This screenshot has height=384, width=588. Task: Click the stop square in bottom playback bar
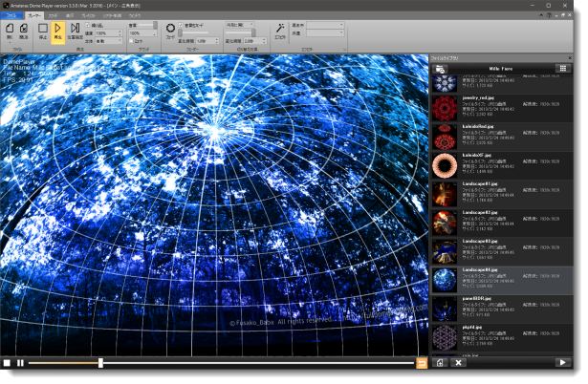(7, 363)
